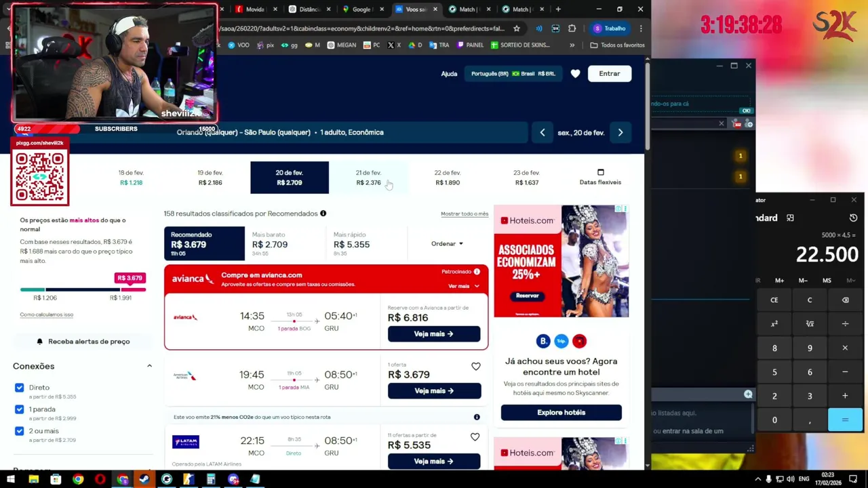Click the Calculator history icon
Screen dimensions: 868x488
[x=853, y=218]
